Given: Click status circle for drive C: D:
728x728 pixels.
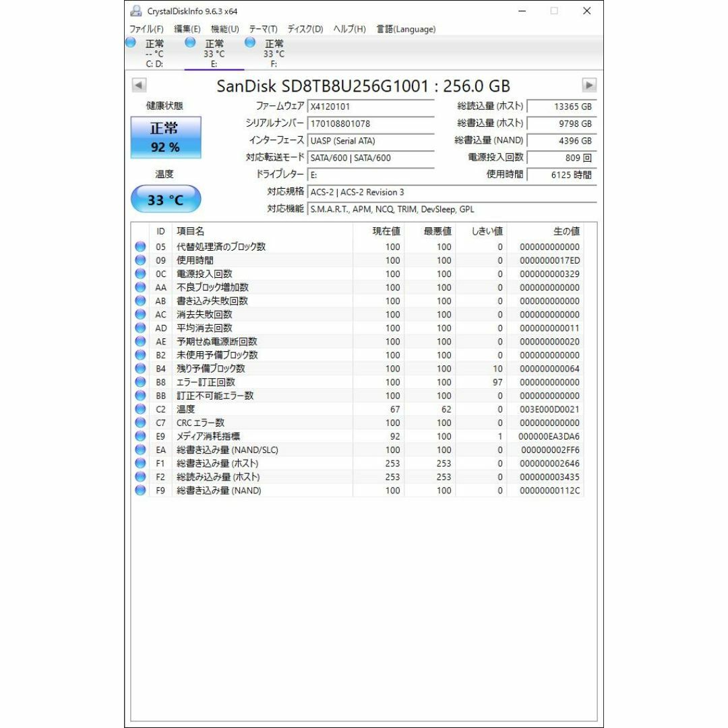Looking at the screenshot, I should pos(131,42).
